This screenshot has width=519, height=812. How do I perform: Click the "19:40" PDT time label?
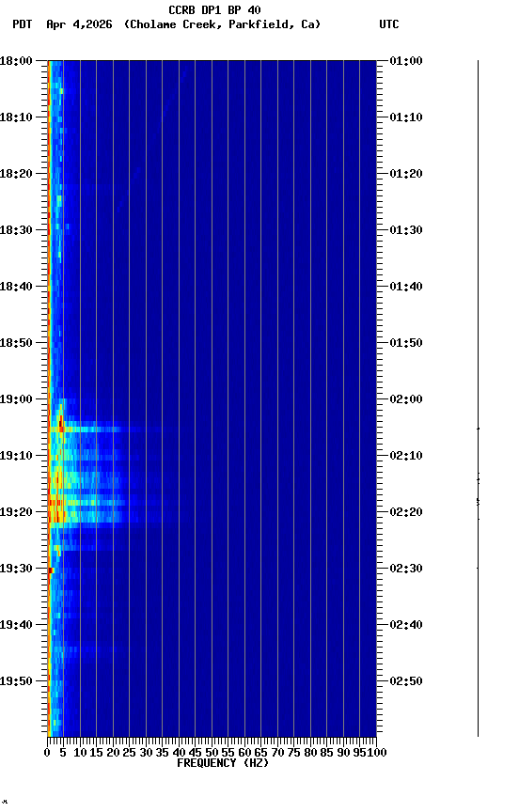[16, 626]
